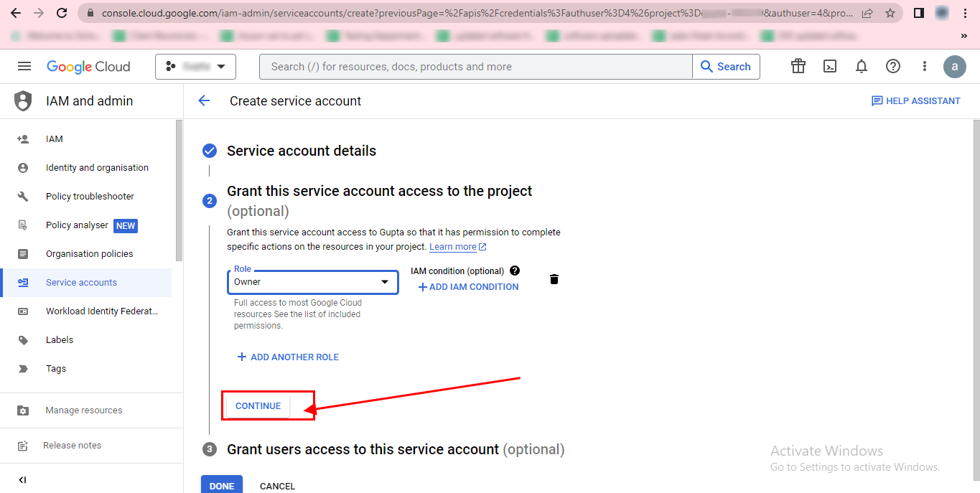Go back using the blue arrow
The image size is (980, 493).
[204, 101]
